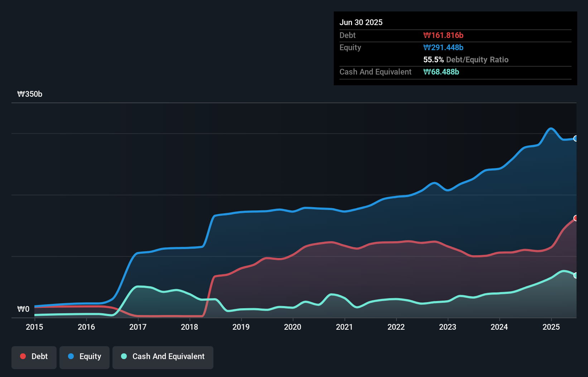Select the 2025 axis label
This screenshot has height=377, width=588.
551,327
